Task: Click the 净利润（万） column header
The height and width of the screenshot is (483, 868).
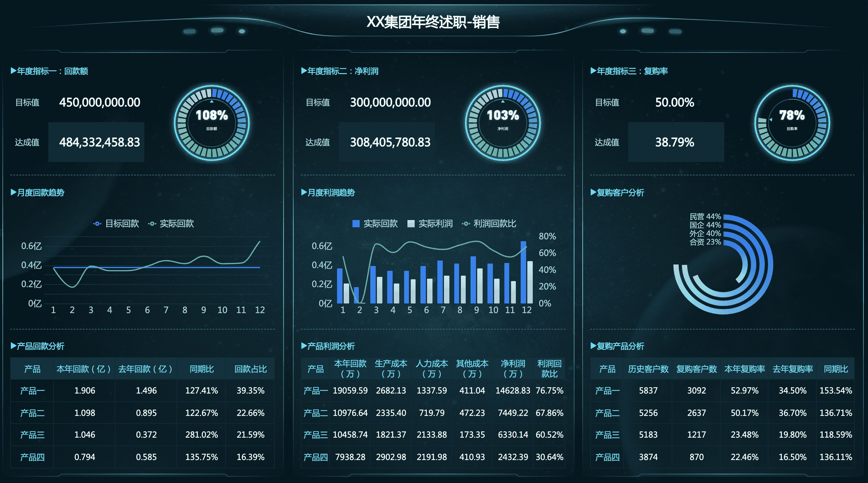Action: (x=513, y=369)
